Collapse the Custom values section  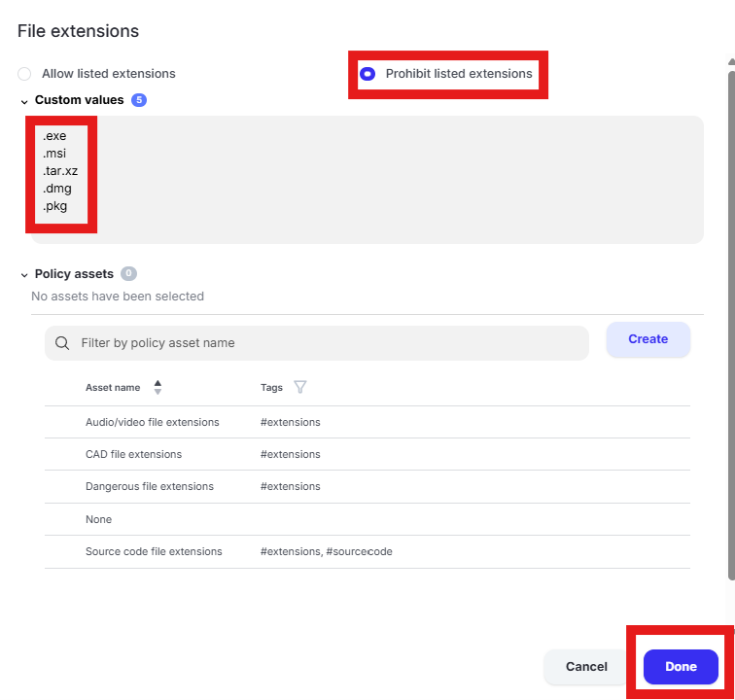pos(24,101)
